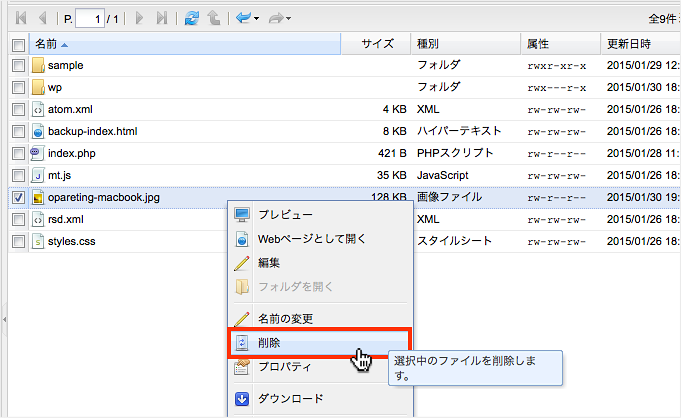The image size is (681, 418).
Task: Check the styles.css checkbox
Action: coord(18,242)
